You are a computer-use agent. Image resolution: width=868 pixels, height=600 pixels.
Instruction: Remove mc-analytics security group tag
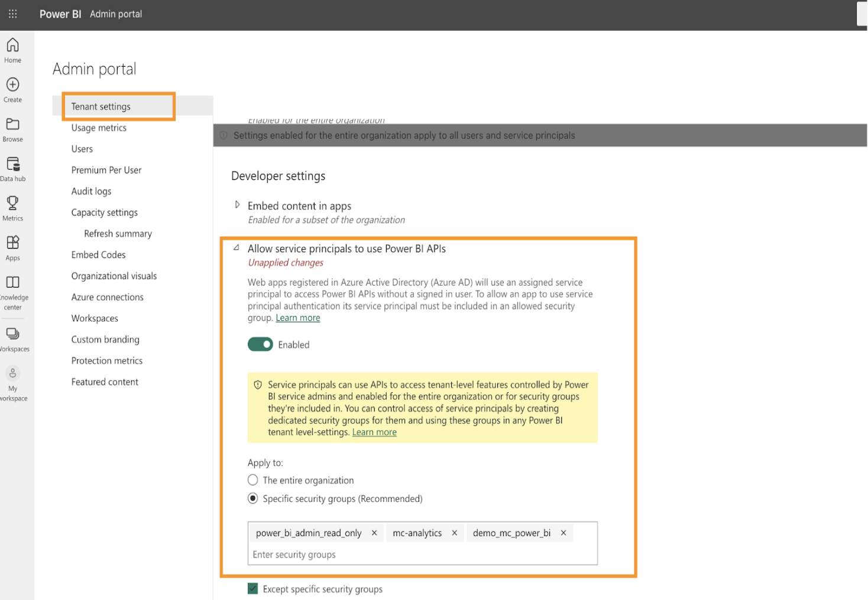[455, 533]
